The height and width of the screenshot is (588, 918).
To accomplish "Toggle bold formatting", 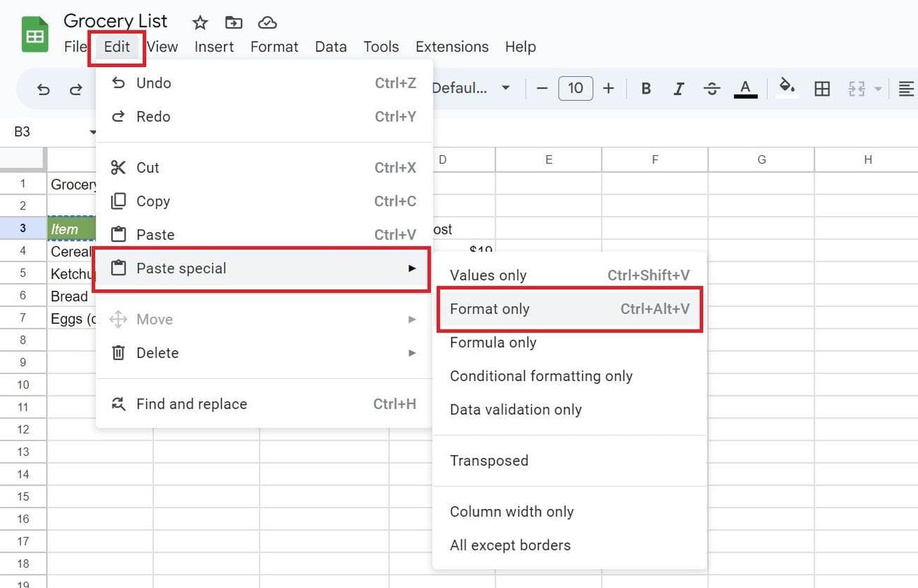I will [645, 88].
